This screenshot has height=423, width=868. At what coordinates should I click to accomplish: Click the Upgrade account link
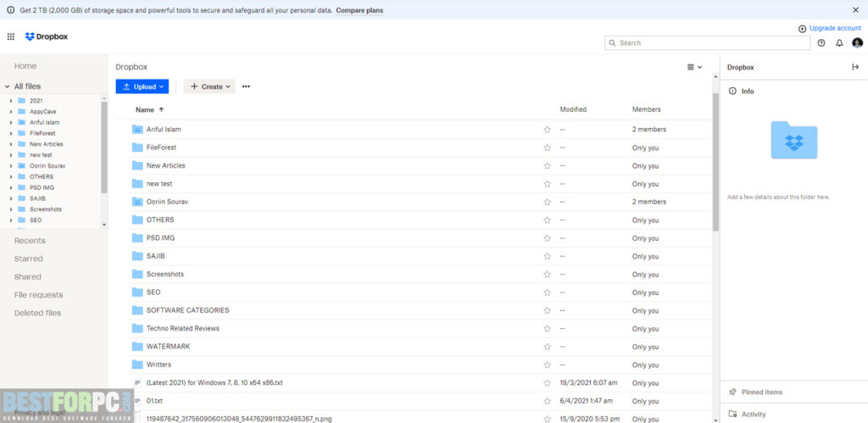tap(835, 28)
